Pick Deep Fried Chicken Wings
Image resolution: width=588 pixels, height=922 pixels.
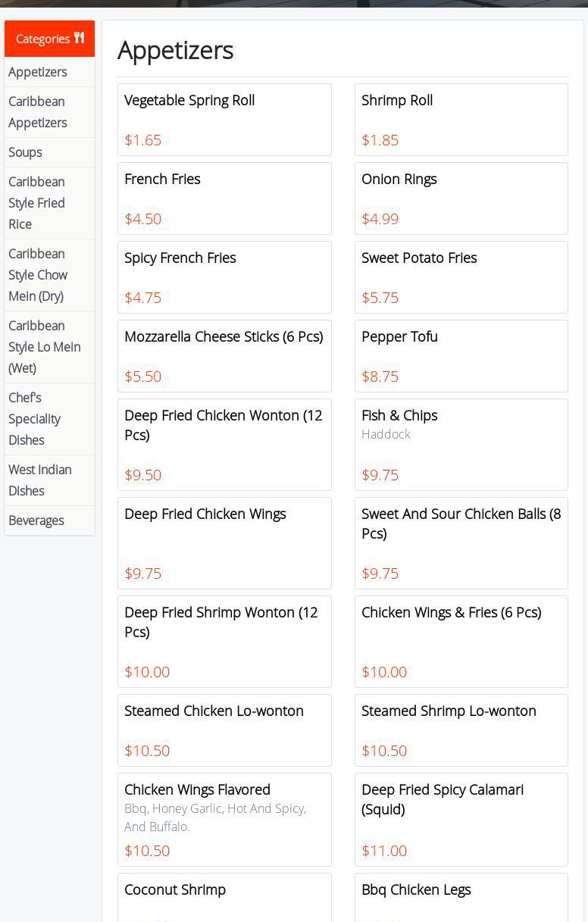(224, 543)
